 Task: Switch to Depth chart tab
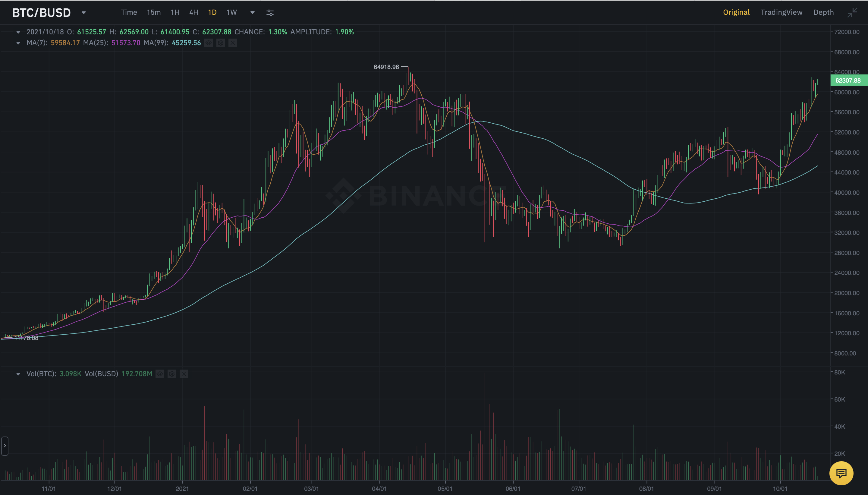[823, 12]
